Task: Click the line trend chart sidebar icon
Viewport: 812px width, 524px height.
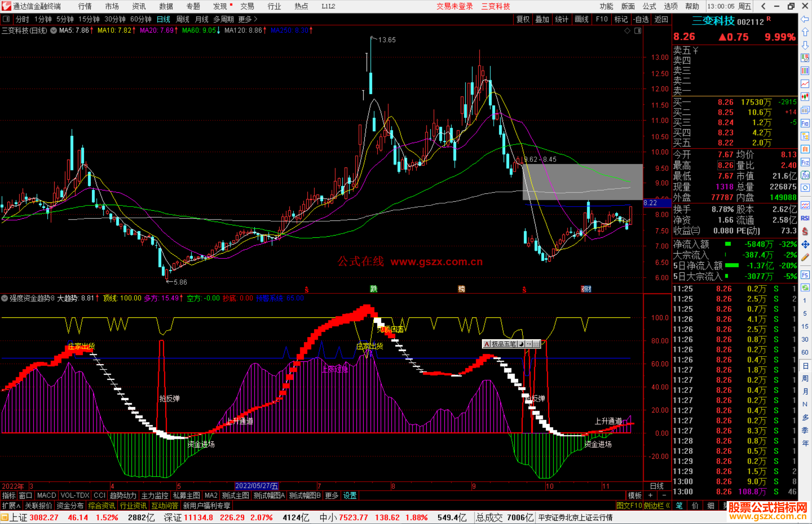Action: 805,83
